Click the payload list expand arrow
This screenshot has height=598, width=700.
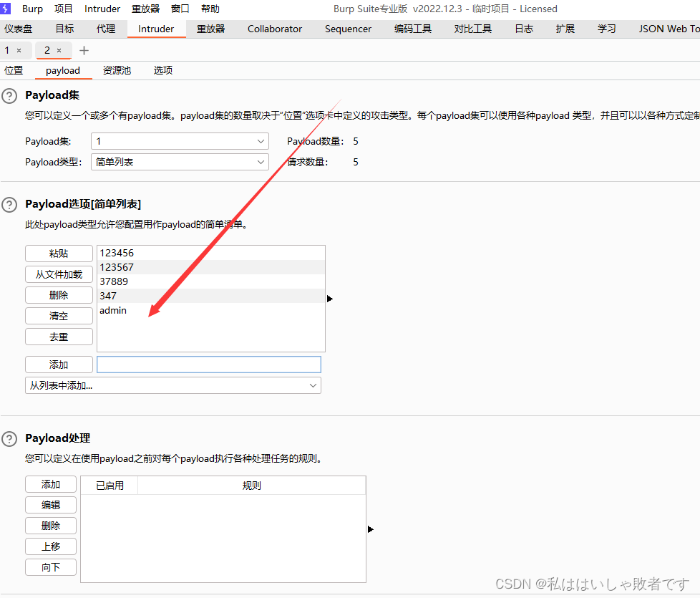330,299
